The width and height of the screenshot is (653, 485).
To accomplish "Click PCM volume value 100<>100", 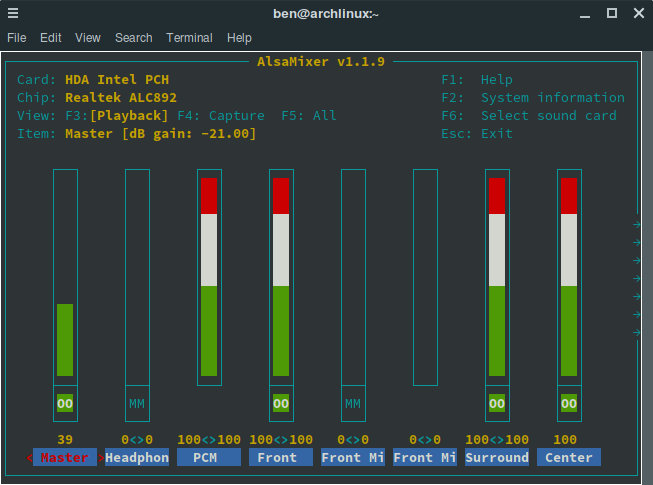I will [209, 440].
